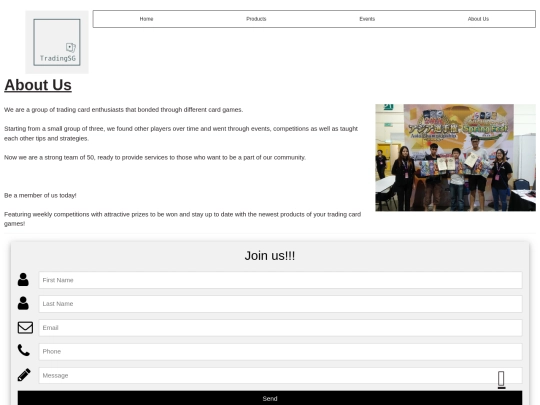Click the 'Starting from a small group of three' paragraph
540x405 pixels.
(x=181, y=133)
